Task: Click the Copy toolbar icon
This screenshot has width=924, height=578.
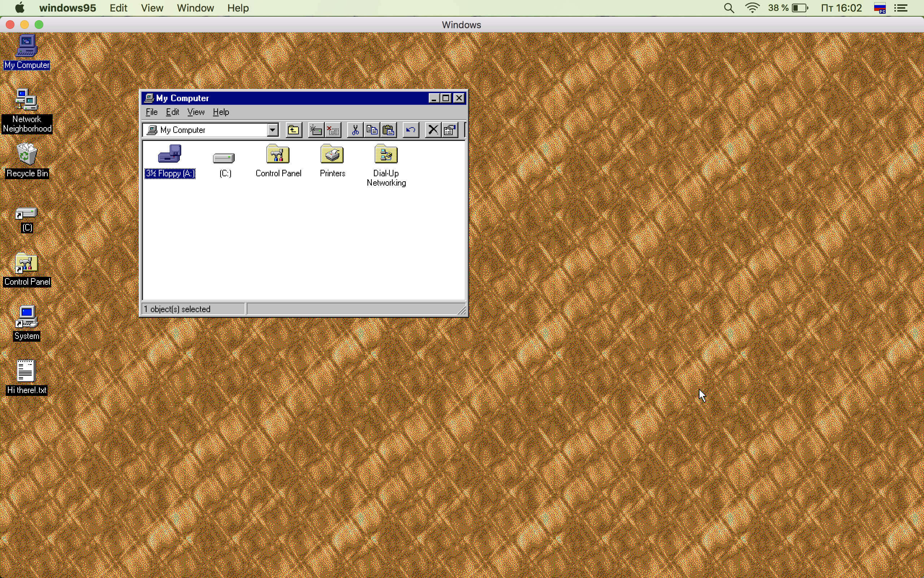Action: [x=372, y=130]
